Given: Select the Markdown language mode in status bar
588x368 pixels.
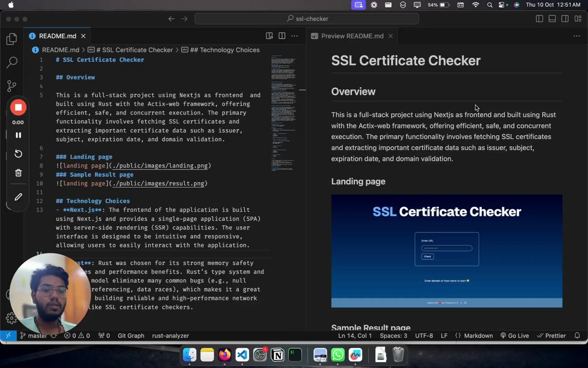Looking at the screenshot, I should pyautogui.click(x=478, y=336).
